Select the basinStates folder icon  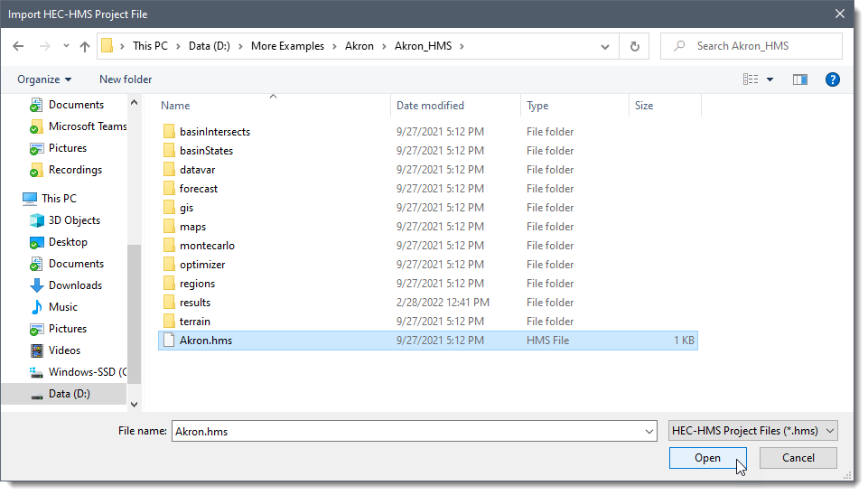(169, 150)
